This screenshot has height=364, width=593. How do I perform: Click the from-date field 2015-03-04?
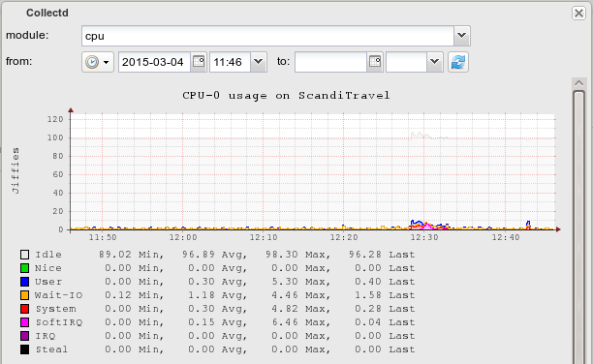pyautogui.click(x=155, y=62)
